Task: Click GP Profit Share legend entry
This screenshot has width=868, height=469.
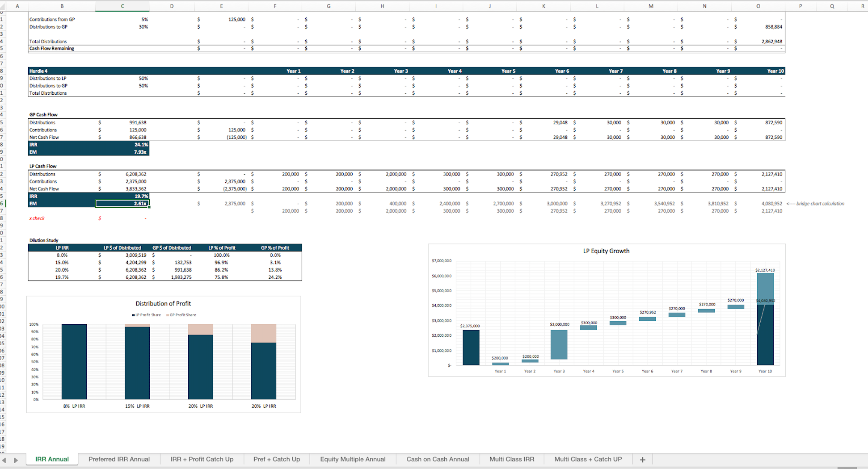Action: (181, 315)
